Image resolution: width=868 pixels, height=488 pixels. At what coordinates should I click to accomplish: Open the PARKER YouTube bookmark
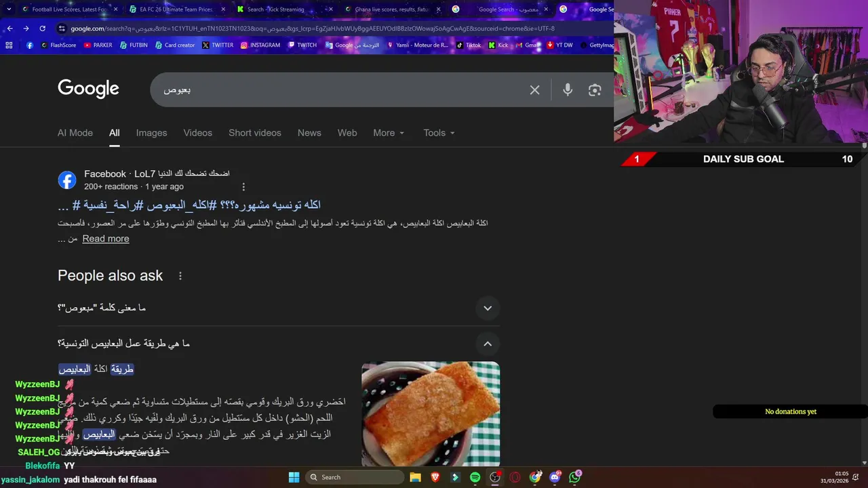(x=98, y=45)
